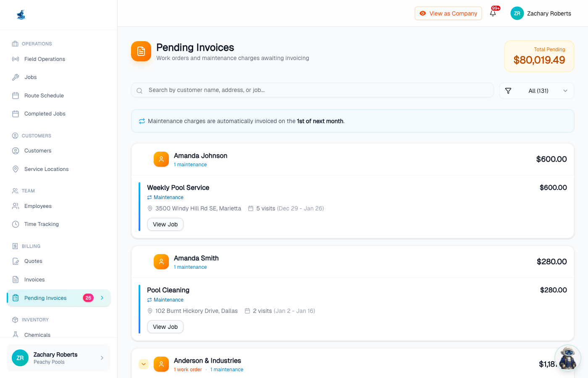Image resolution: width=588 pixels, height=378 pixels.
Task: Click the Pending Invoices page header icon
Action: click(x=141, y=51)
